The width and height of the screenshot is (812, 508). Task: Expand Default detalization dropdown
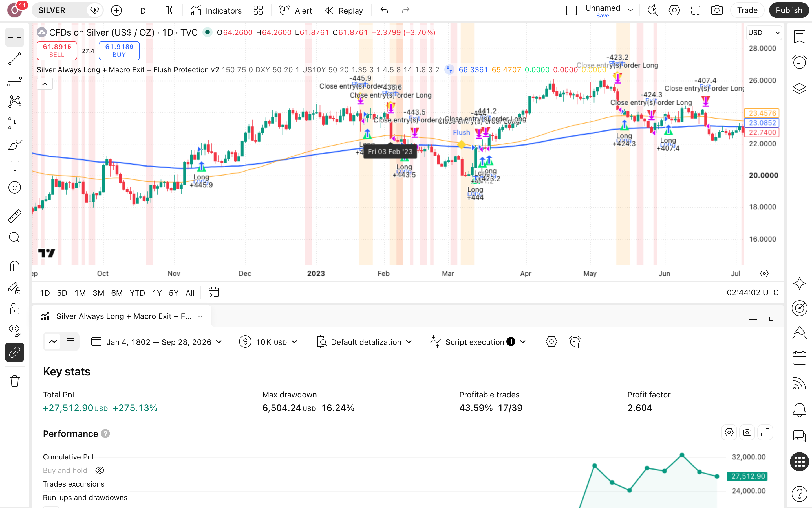[364, 342]
